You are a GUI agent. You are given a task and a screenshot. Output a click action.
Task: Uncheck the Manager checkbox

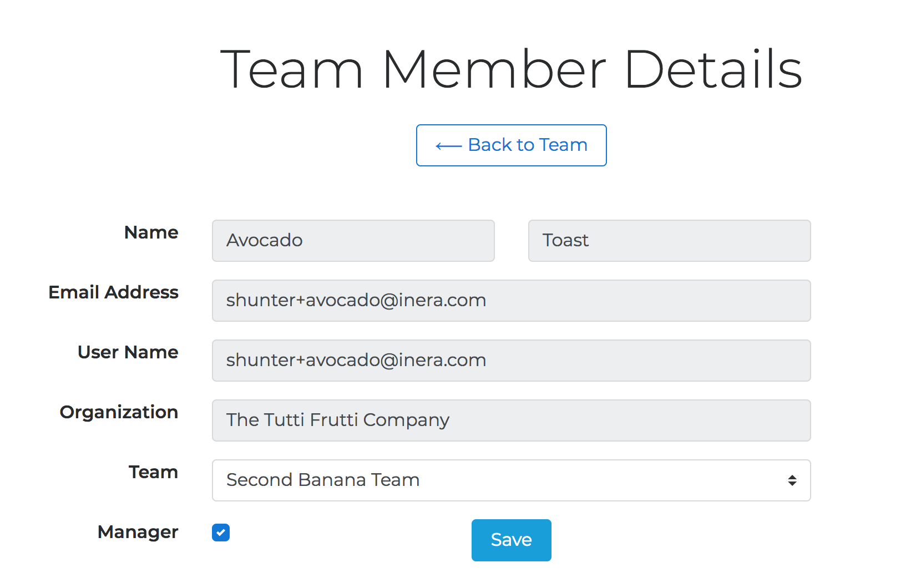coord(221,533)
